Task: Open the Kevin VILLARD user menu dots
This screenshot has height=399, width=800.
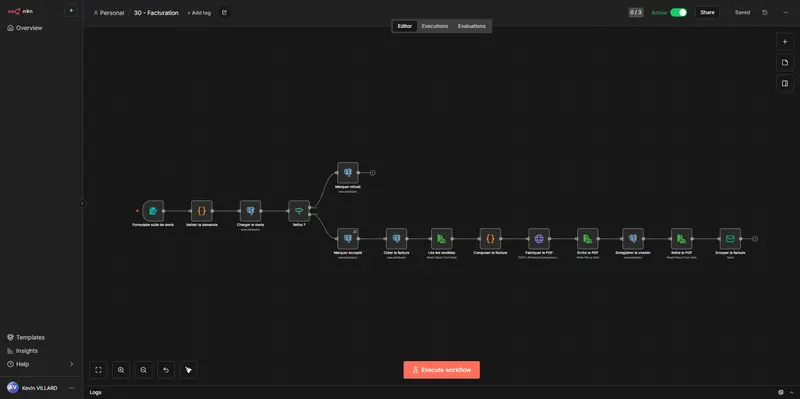Action: (71, 388)
